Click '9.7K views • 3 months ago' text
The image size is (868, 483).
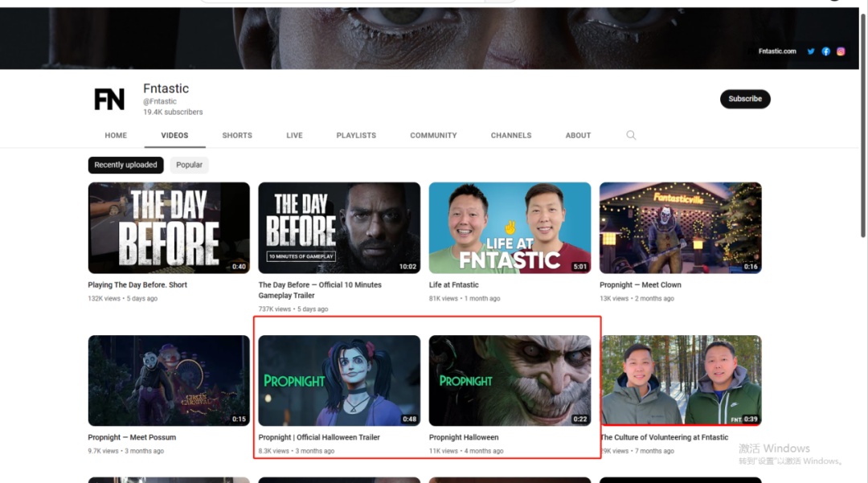125,452
